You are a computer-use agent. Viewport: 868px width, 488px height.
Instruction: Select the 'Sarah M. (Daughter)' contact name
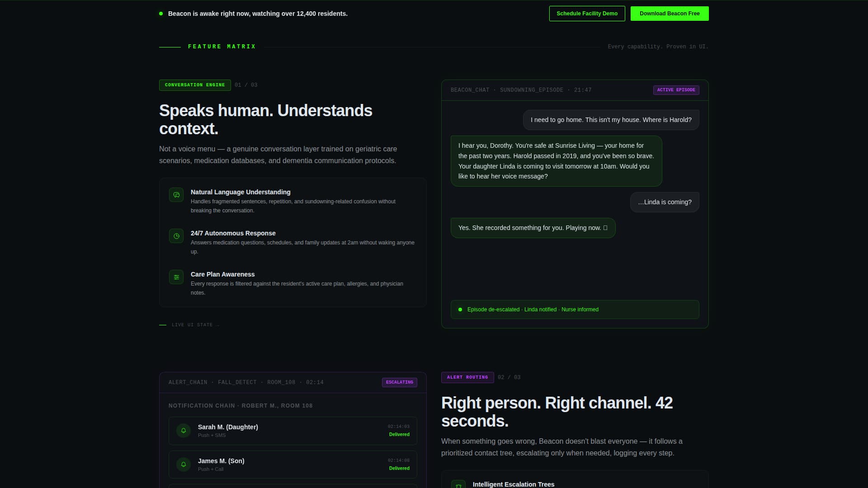pyautogui.click(x=228, y=427)
